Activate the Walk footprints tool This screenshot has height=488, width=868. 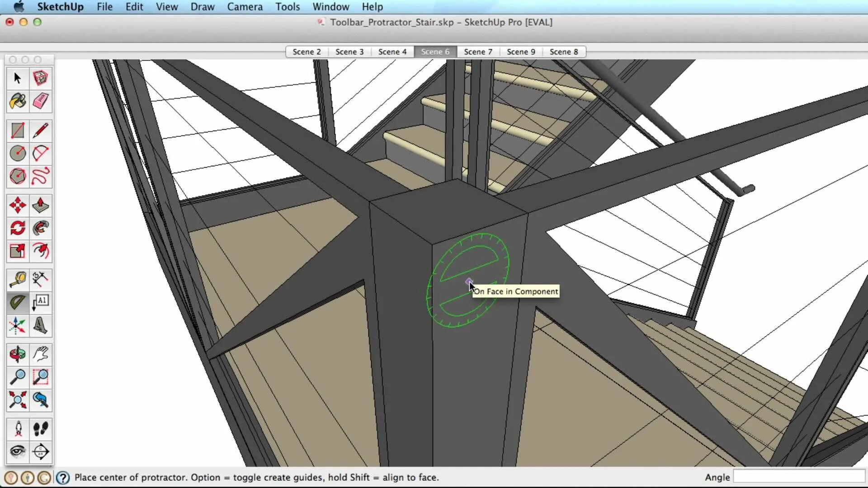click(x=41, y=429)
